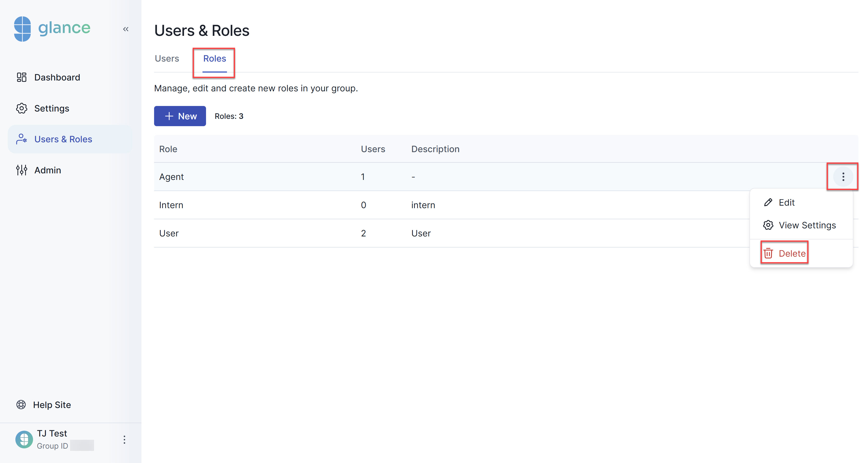Select the Roles tab
The width and height of the screenshot is (868, 463).
click(214, 58)
